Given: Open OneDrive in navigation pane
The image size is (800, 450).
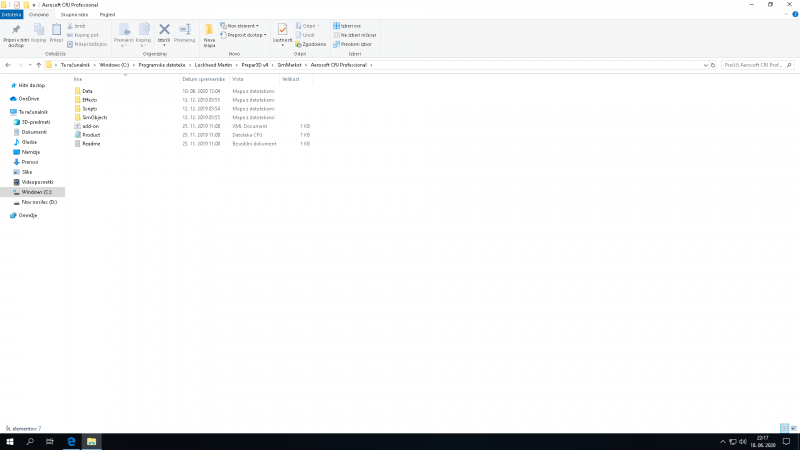Looking at the screenshot, I should coord(29,99).
